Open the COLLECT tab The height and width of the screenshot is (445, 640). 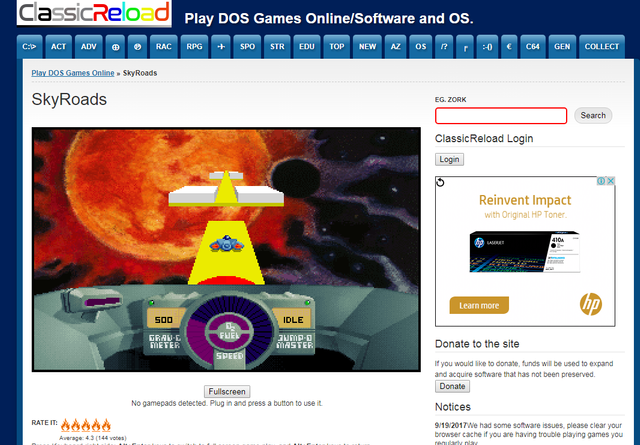[602, 47]
